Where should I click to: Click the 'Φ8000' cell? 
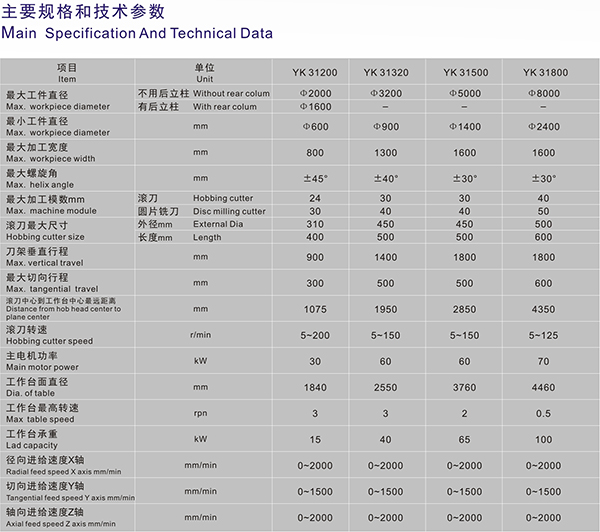pyautogui.click(x=544, y=93)
